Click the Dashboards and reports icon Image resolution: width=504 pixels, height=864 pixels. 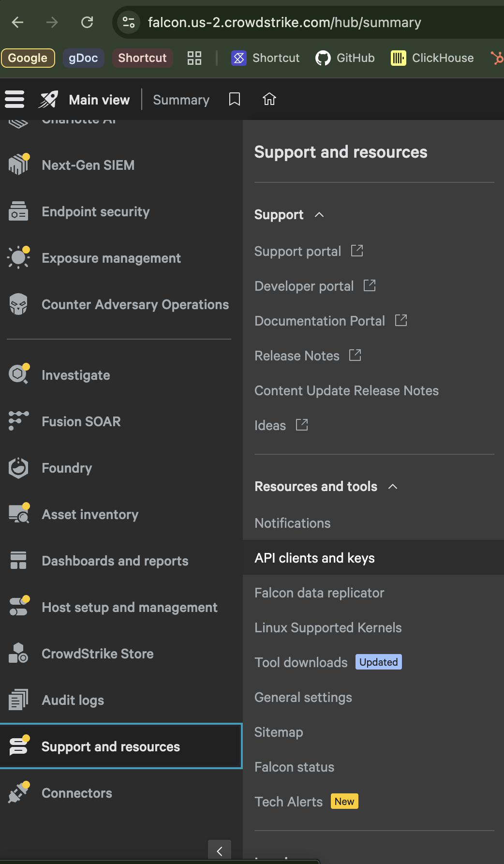click(18, 560)
